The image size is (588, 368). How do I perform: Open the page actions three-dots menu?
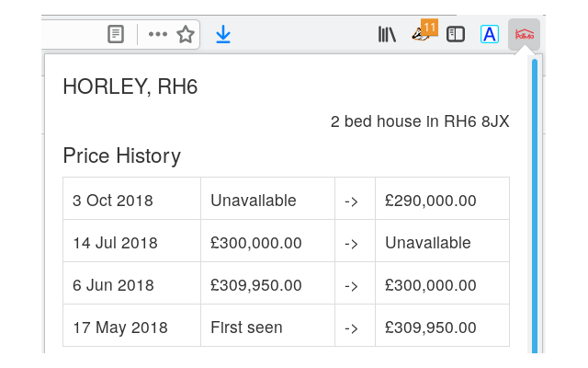pos(157,34)
